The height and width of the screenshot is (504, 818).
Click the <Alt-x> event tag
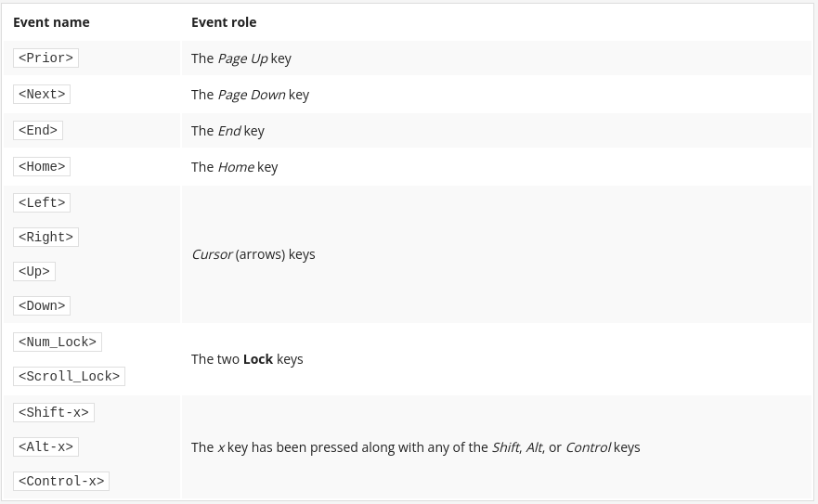point(45,447)
